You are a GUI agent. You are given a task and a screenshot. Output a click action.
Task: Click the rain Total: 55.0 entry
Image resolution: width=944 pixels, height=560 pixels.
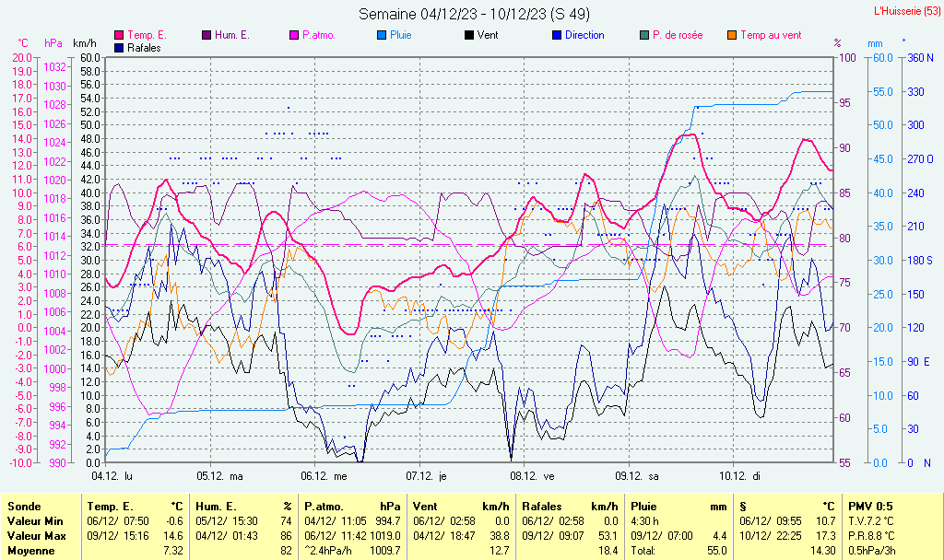point(679,551)
